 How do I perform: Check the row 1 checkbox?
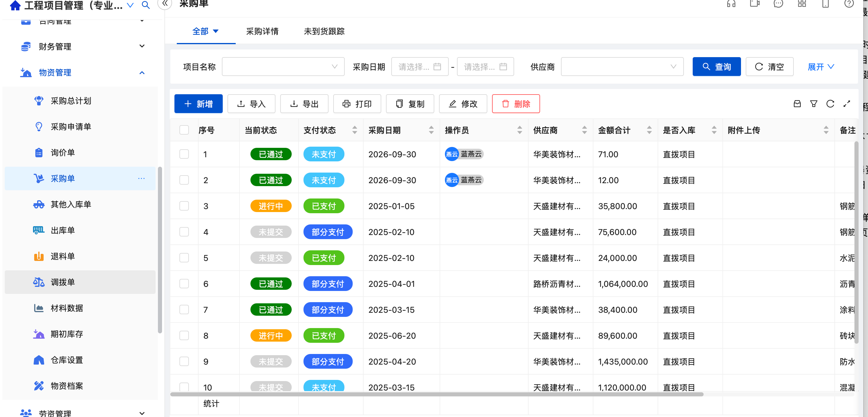[184, 154]
